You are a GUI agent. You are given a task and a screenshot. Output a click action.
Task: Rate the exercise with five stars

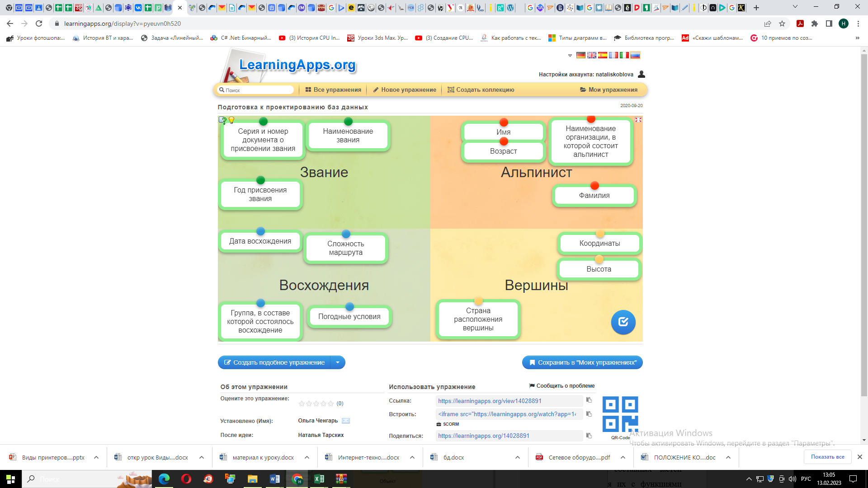(330, 404)
